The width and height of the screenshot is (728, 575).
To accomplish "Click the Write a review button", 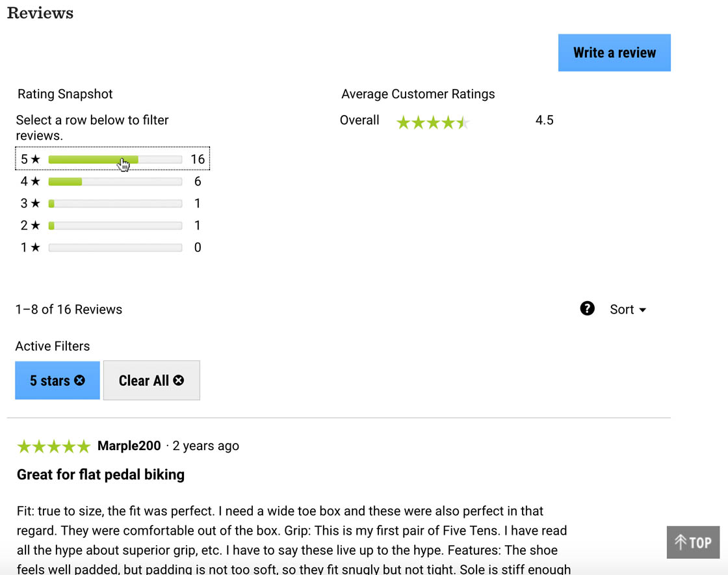I will [x=614, y=53].
